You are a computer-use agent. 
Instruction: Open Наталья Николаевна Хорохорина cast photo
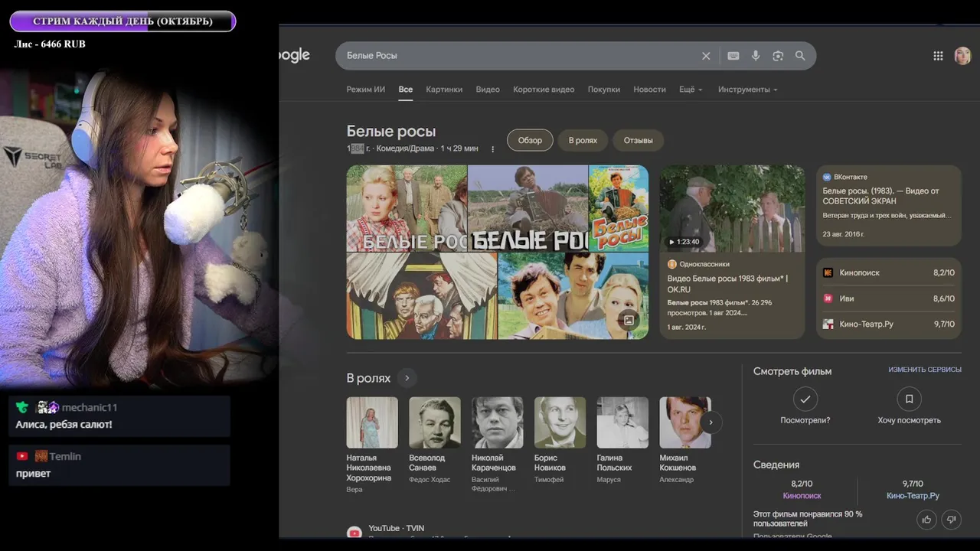pyautogui.click(x=372, y=422)
